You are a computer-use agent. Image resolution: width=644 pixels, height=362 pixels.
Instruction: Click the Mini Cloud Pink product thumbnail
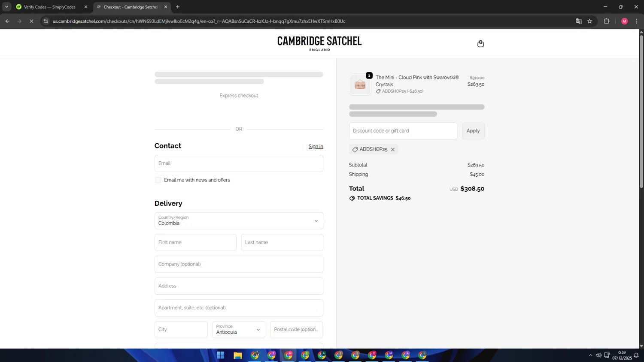(x=360, y=84)
